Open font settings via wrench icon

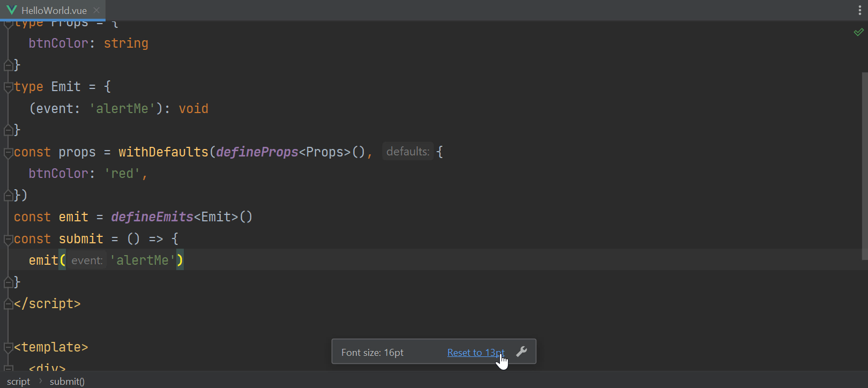coord(521,352)
